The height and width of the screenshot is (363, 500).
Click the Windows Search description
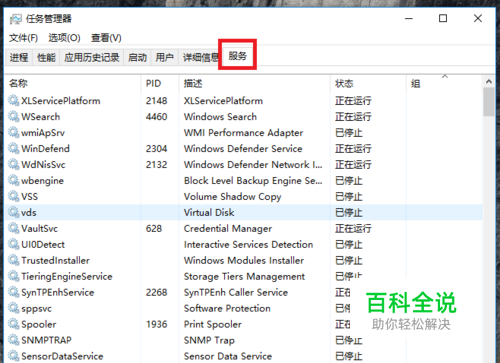coord(220,117)
